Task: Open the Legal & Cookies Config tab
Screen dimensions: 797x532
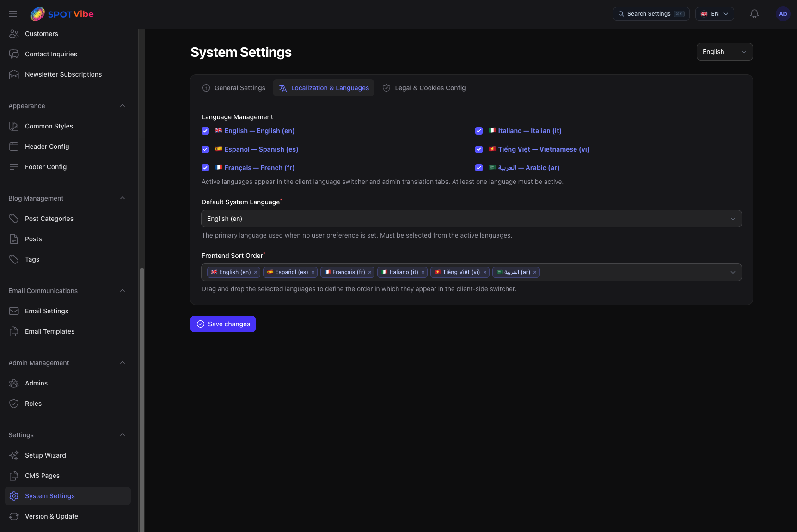Action: 424,88
